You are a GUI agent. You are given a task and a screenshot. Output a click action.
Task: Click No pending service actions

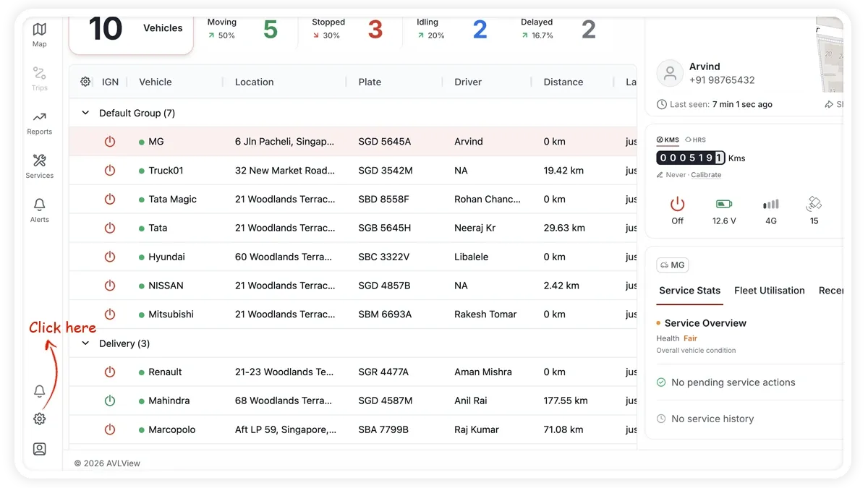pos(733,382)
